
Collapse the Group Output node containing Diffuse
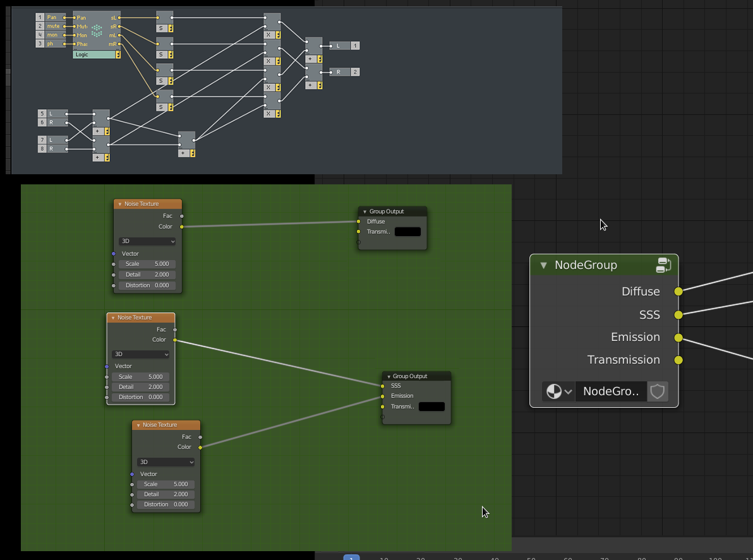click(364, 211)
